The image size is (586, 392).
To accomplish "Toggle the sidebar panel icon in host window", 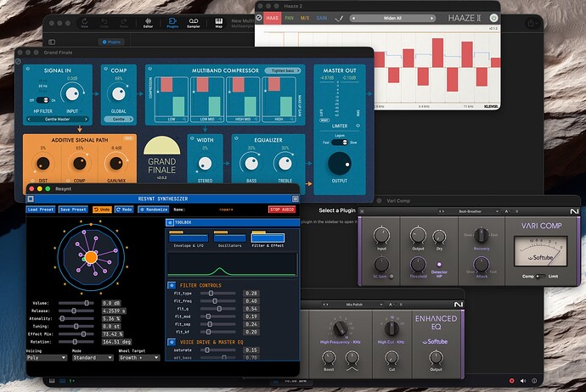I will pos(52,42).
